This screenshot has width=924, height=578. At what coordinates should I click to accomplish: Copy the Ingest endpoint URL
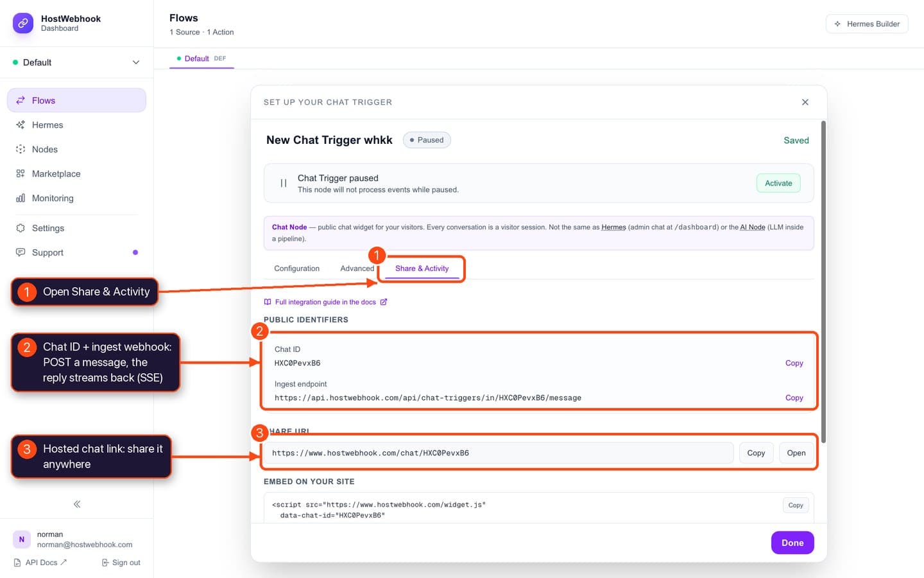(794, 398)
